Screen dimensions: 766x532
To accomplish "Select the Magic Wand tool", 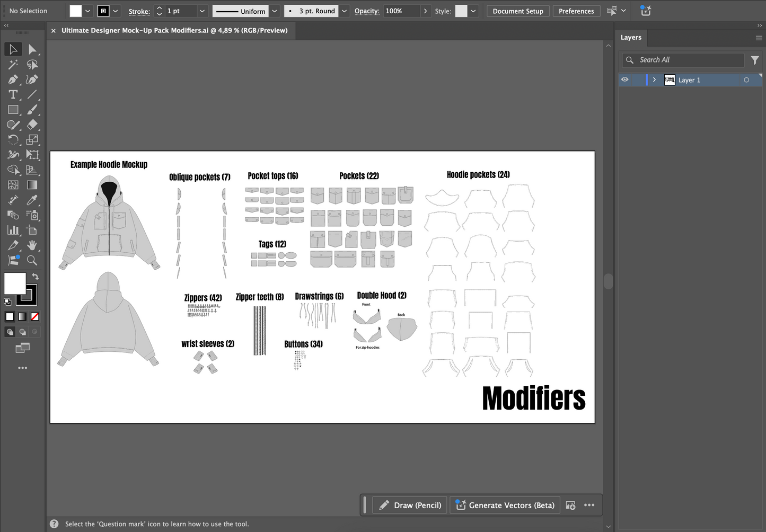I will point(13,65).
